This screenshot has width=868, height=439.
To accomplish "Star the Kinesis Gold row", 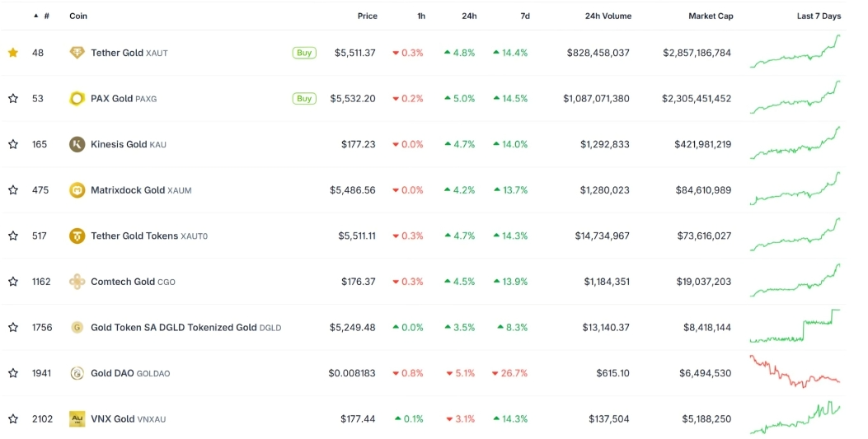I will (12, 144).
